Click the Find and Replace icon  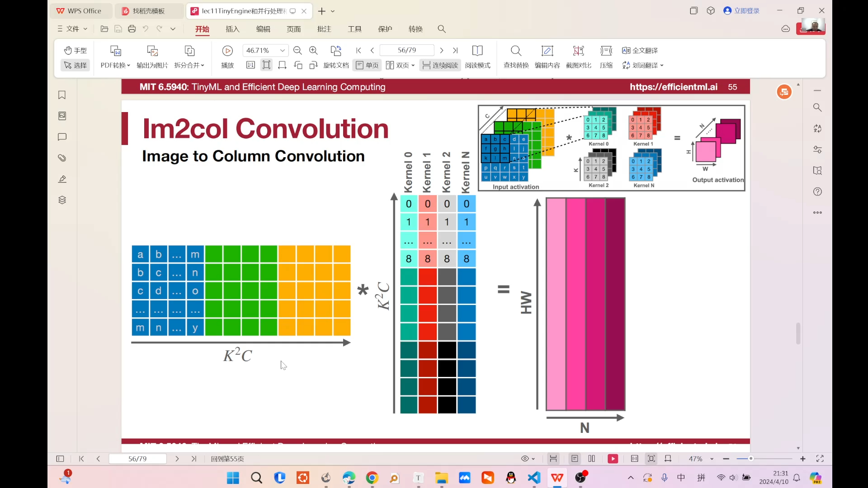pos(516,51)
